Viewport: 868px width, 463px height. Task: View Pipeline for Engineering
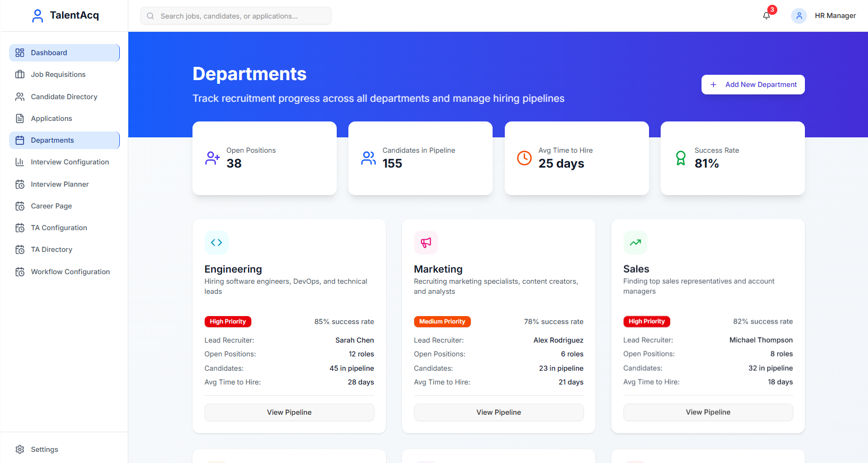[290, 412]
